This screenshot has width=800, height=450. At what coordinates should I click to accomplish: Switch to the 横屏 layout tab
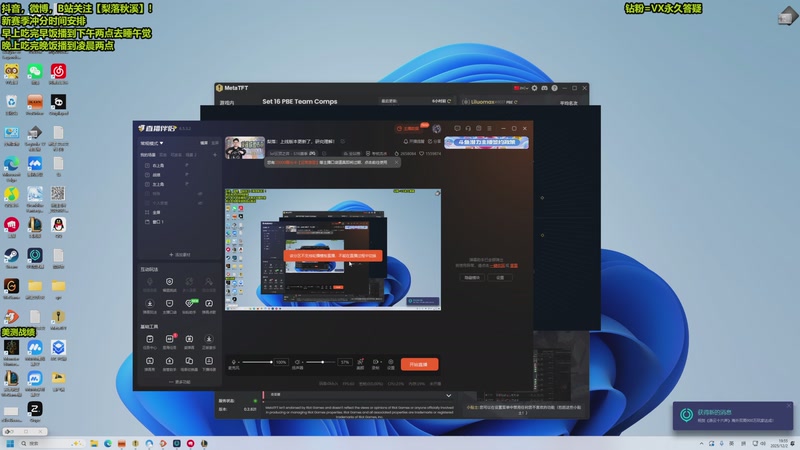204,143
